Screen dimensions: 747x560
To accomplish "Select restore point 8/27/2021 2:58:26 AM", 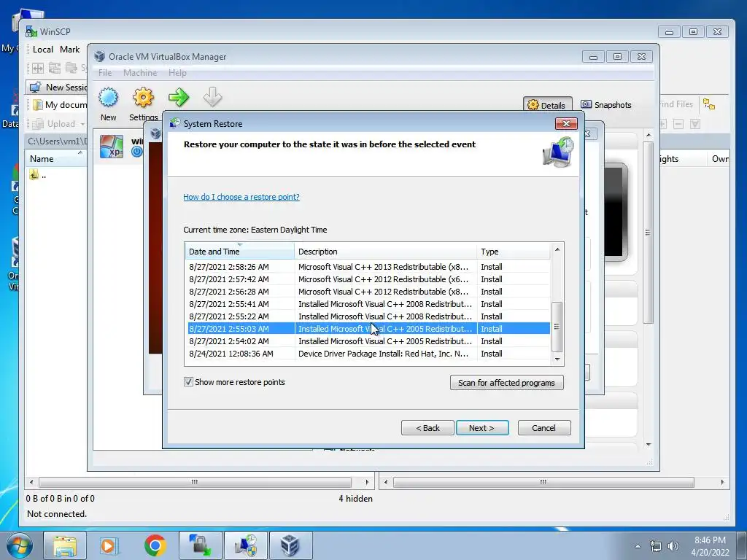I will pyautogui.click(x=368, y=267).
